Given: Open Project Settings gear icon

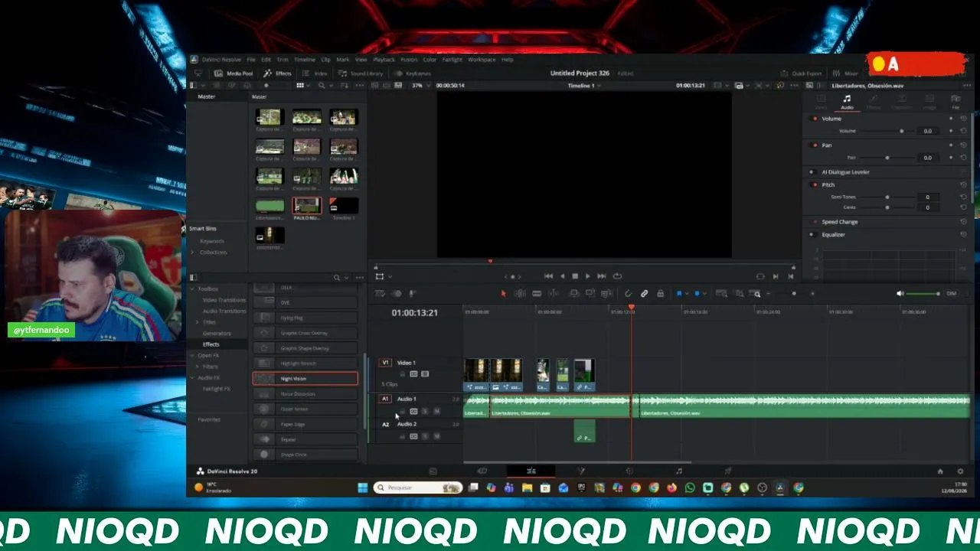Looking at the screenshot, I should (960, 471).
